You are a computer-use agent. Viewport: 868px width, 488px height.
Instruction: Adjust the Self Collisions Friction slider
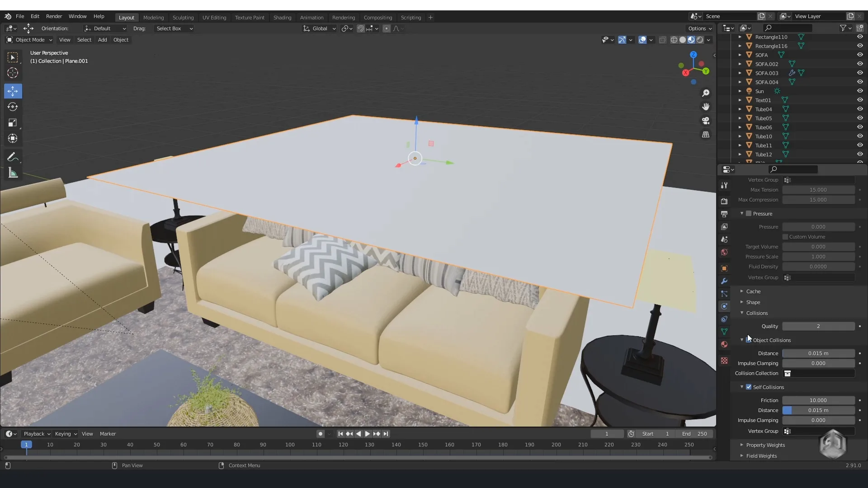pos(818,400)
